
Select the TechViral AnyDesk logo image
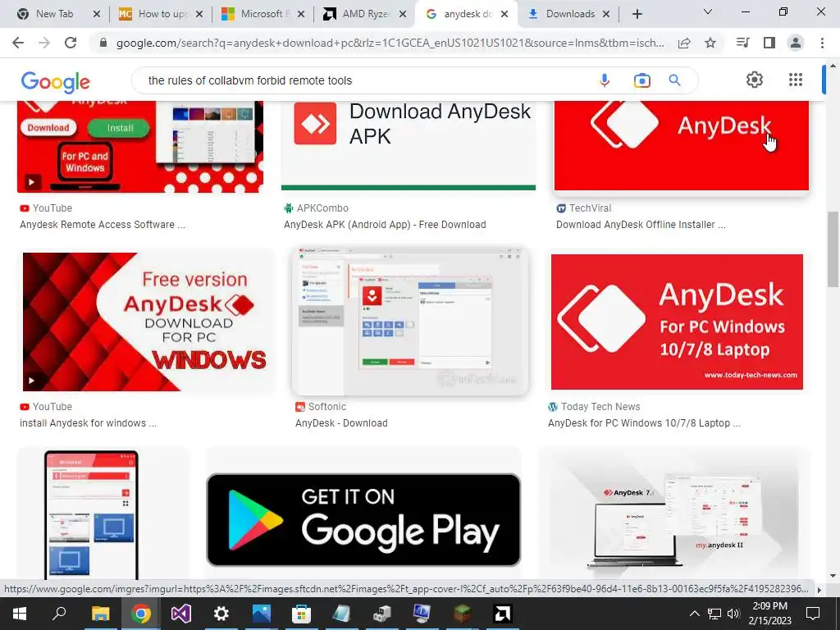point(682,146)
